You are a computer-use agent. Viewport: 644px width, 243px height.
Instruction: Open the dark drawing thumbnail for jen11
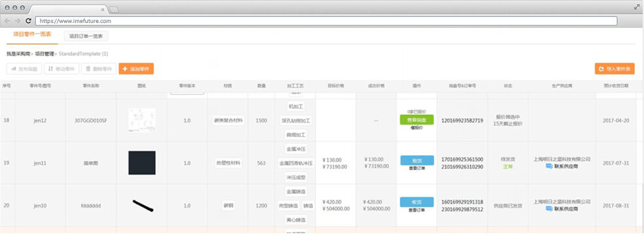point(142,163)
